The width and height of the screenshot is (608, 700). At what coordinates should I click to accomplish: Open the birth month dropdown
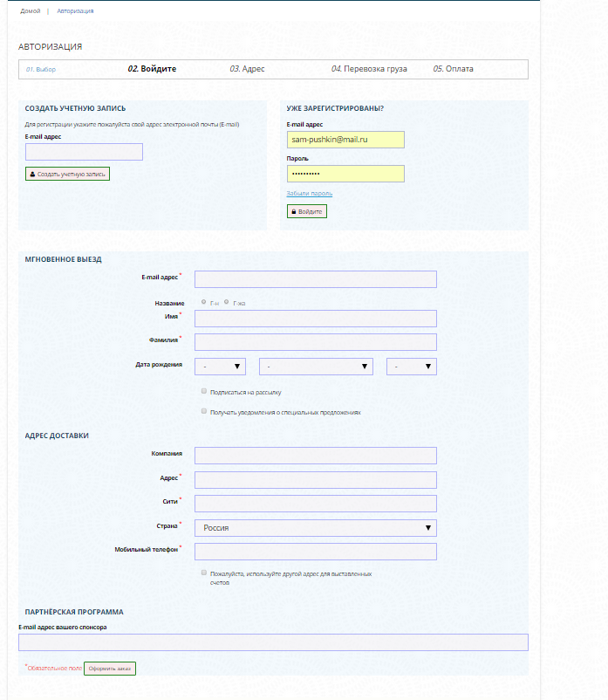(316, 367)
